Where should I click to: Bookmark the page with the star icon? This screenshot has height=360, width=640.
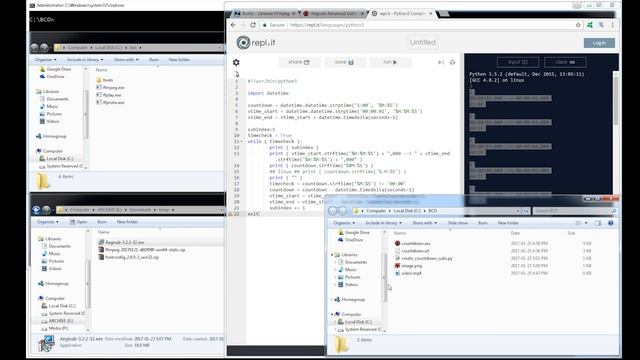(578, 25)
